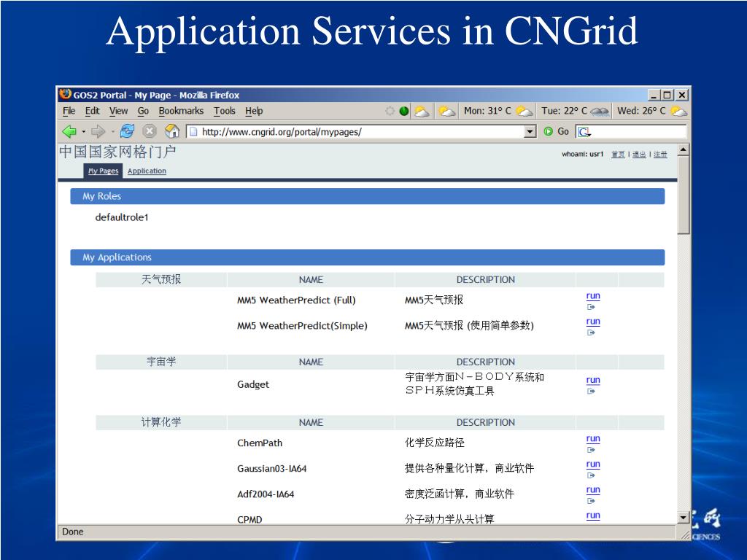Click the Tuesday rainy weather icon
This screenshot has width=747, height=560.
pos(600,111)
